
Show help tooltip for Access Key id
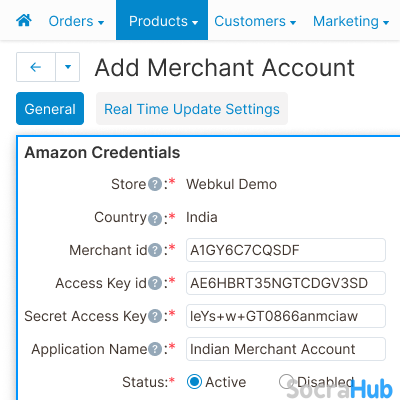[x=155, y=283]
